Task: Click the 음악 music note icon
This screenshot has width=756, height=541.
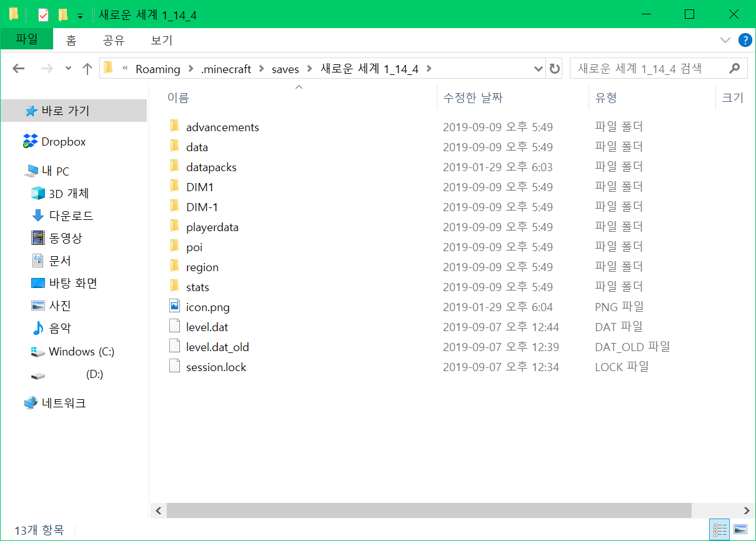Action: coord(38,328)
